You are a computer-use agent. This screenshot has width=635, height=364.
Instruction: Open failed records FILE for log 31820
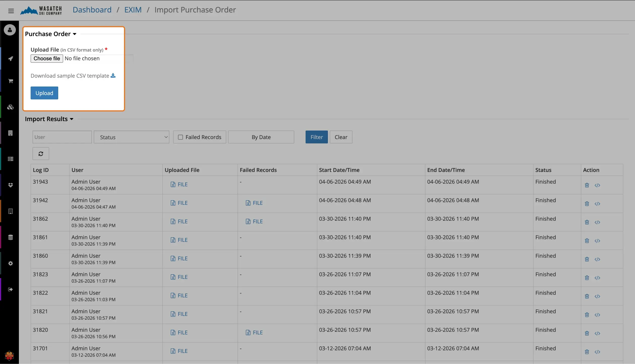tap(254, 333)
